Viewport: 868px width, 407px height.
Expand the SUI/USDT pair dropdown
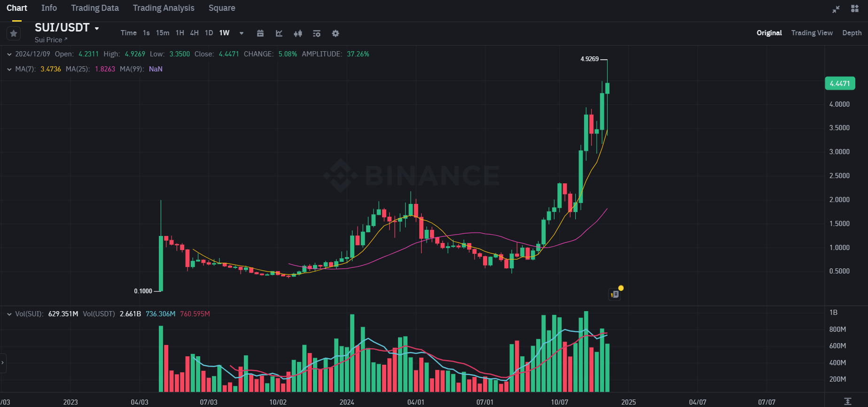[x=97, y=28]
